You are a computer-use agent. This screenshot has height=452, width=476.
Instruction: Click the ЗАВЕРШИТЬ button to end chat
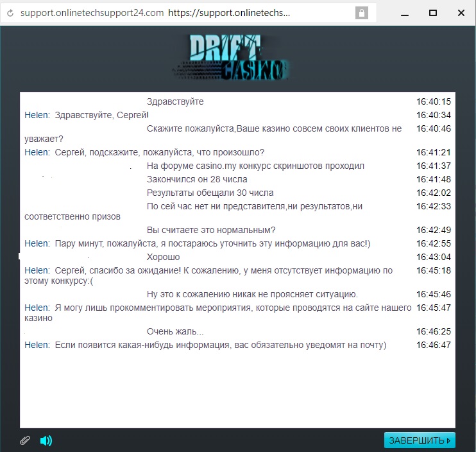[420, 440]
